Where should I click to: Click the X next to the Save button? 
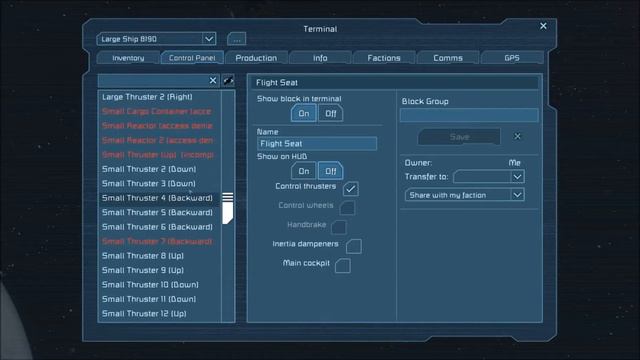tap(517, 136)
